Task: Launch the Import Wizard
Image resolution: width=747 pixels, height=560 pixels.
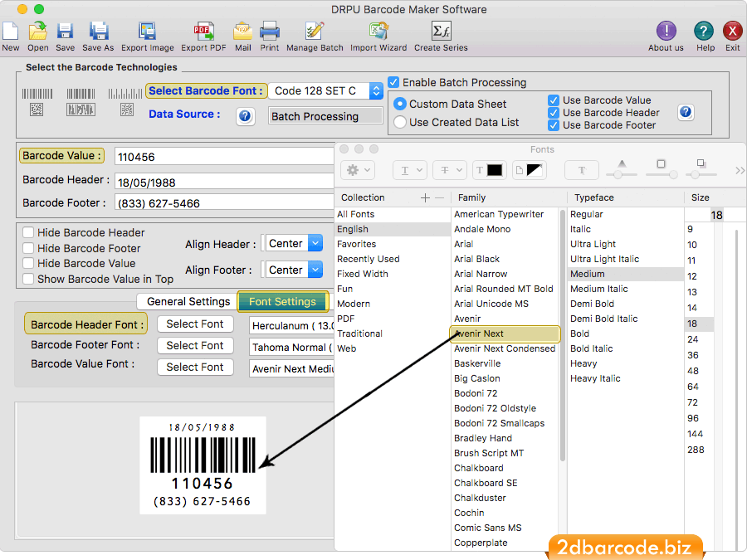Action: pos(378,32)
